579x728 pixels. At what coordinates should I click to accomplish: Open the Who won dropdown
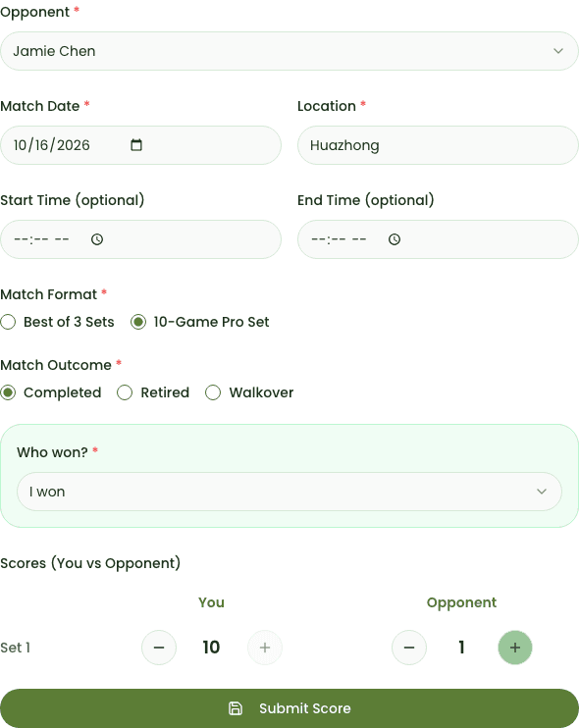coord(289,492)
